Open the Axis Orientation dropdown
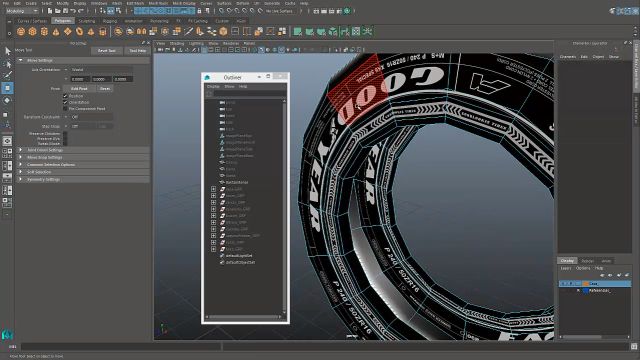640x360 pixels. pos(101,69)
